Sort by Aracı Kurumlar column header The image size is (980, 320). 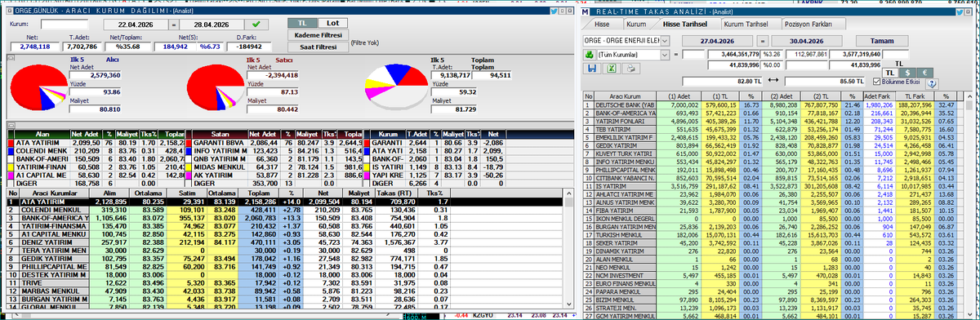53,193
